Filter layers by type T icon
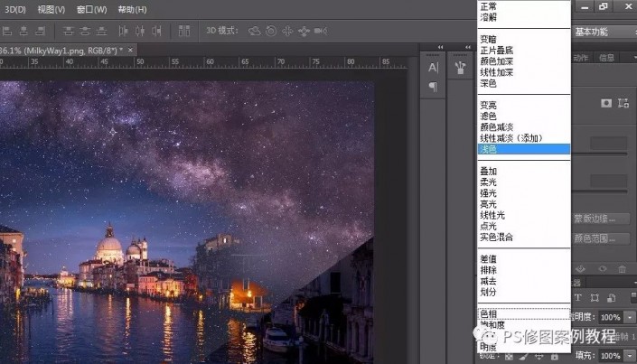This screenshot has width=637, height=364. [577, 298]
